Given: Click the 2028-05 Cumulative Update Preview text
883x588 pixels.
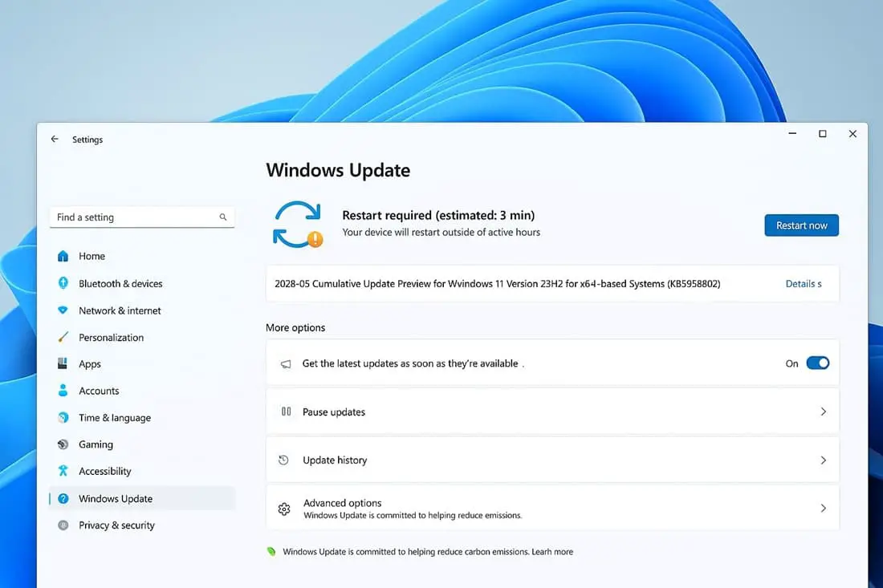Looking at the screenshot, I should click(x=497, y=284).
